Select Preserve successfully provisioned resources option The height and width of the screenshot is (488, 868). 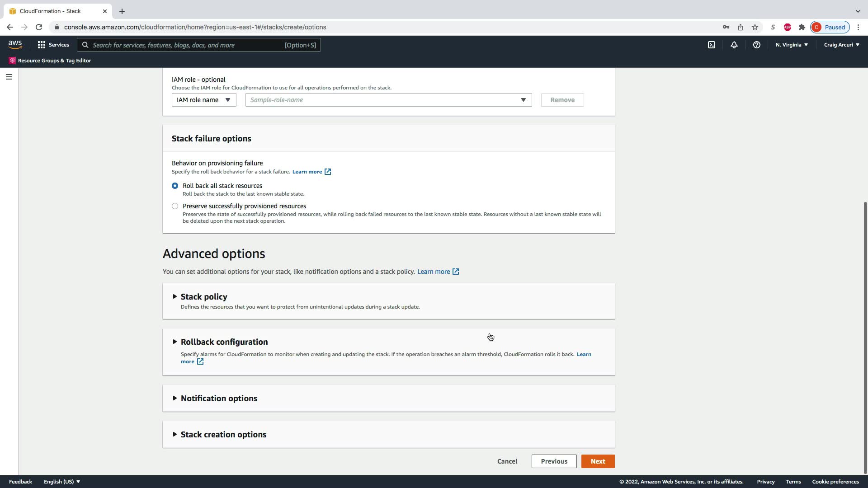pyautogui.click(x=175, y=206)
